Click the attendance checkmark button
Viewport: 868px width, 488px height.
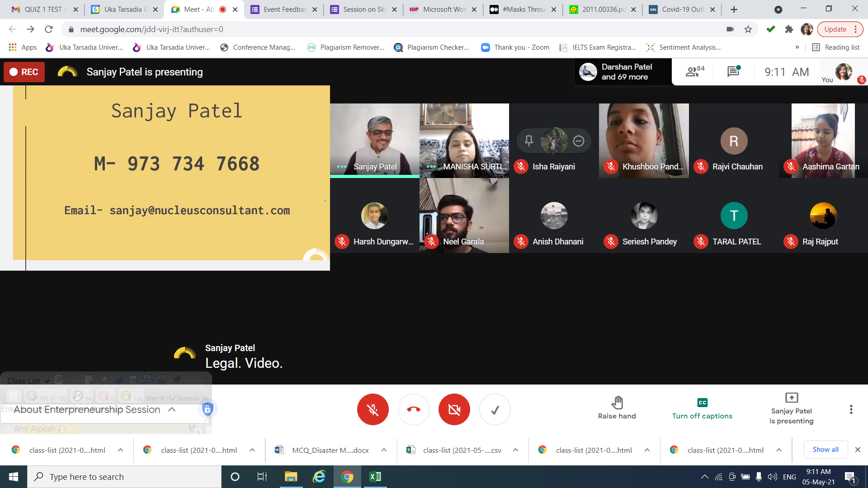(495, 409)
